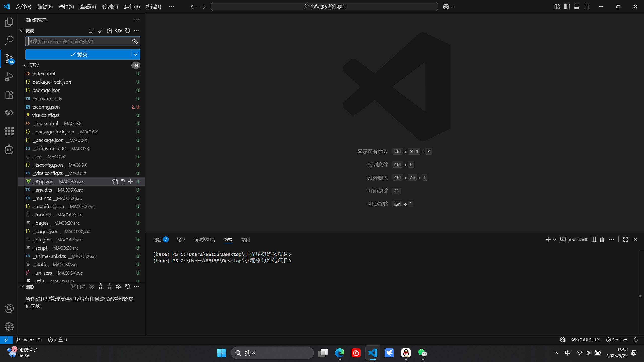Viewport: 644px width, 362px height.
Task: Open more actions in source control header
Action: (137, 20)
